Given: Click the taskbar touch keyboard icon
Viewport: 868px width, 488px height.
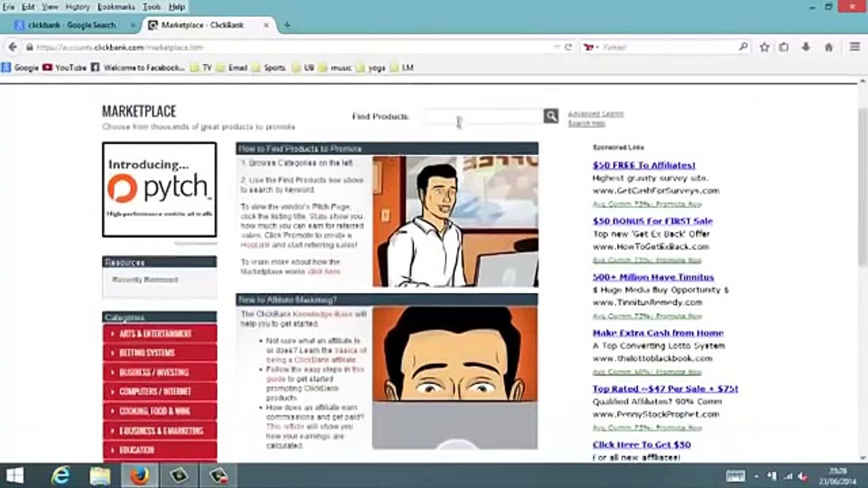Looking at the screenshot, I should click(x=735, y=476).
